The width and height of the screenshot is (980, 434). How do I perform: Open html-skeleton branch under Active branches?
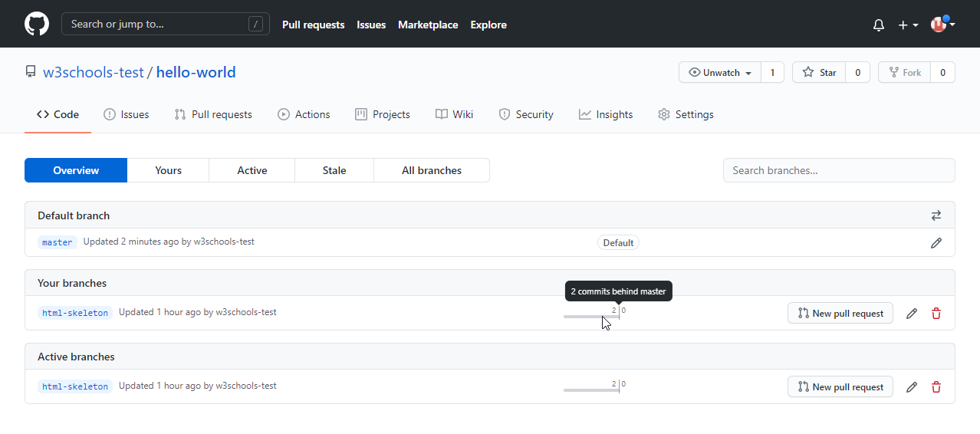[75, 386]
